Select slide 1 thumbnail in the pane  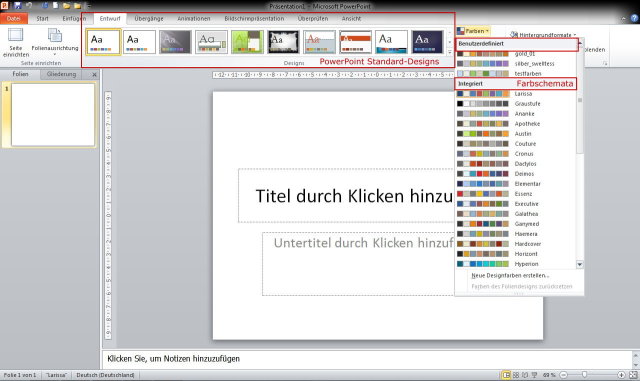(53, 114)
